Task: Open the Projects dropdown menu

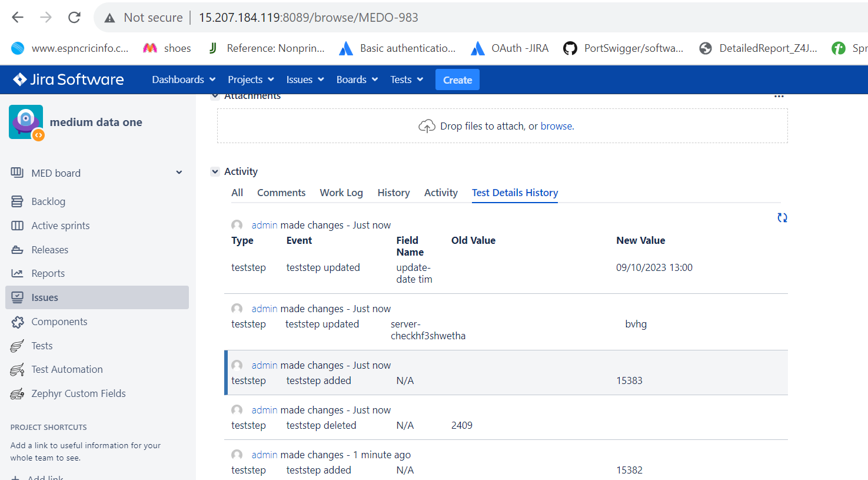Action: click(251, 80)
